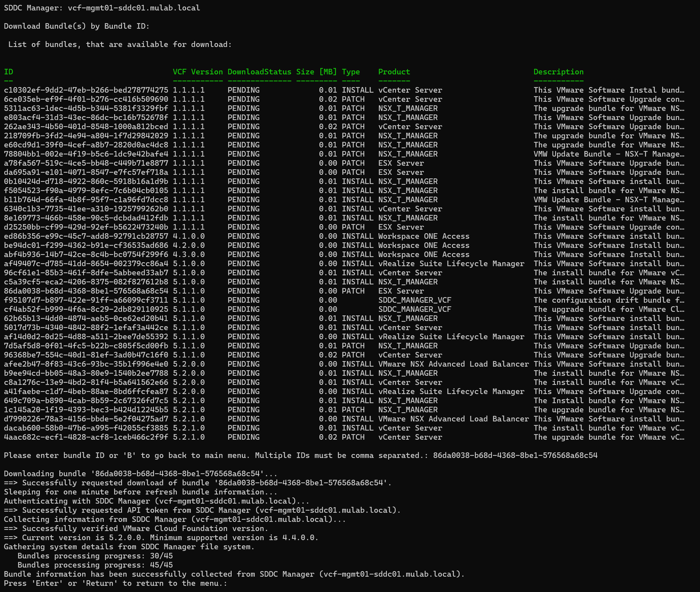Viewport: 700px width, 592px height.
Task: Click the 'Download Bundle(s) by Bundle ID' heading
Action: pos(77,26)
